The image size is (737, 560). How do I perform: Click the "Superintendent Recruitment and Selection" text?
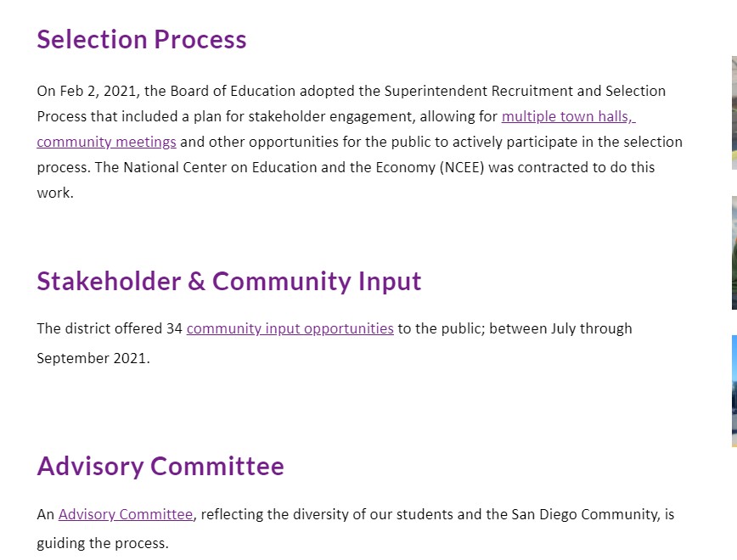pos(525,91)
